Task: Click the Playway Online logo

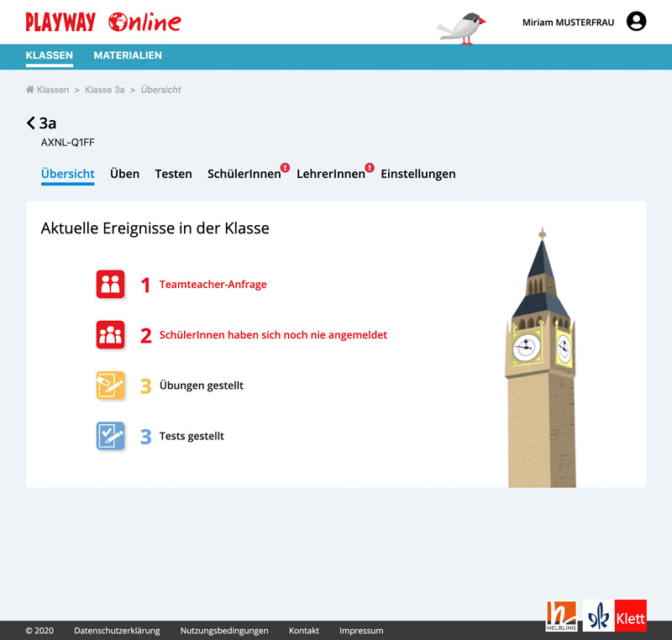Action: click(x=103, y=23)
